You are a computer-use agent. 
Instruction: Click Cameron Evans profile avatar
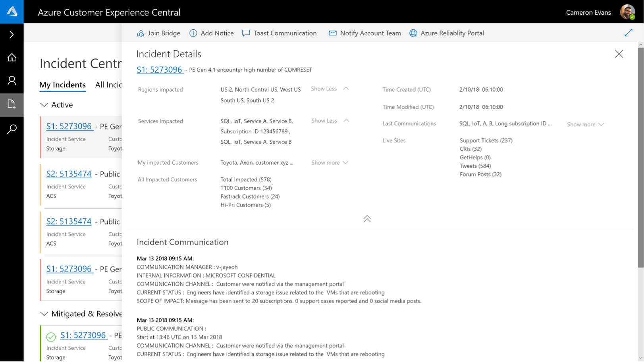(627, 12)
